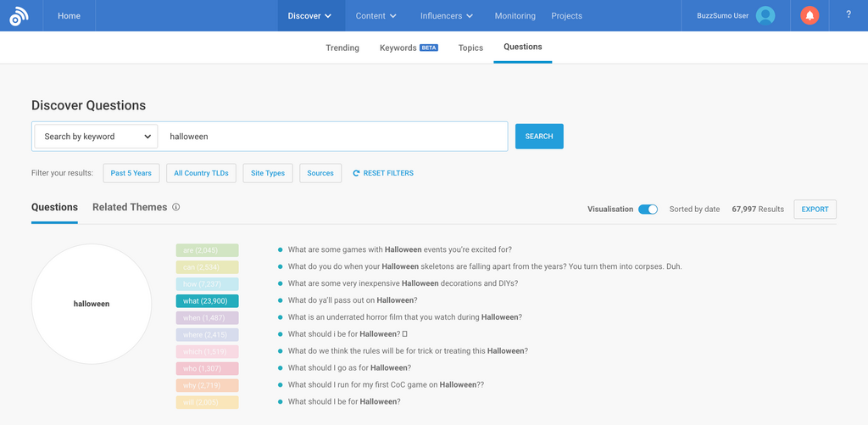Switch to the Trending tab
Screen dimensions: 868x425
pyautogui.click(x=342, y=48)
